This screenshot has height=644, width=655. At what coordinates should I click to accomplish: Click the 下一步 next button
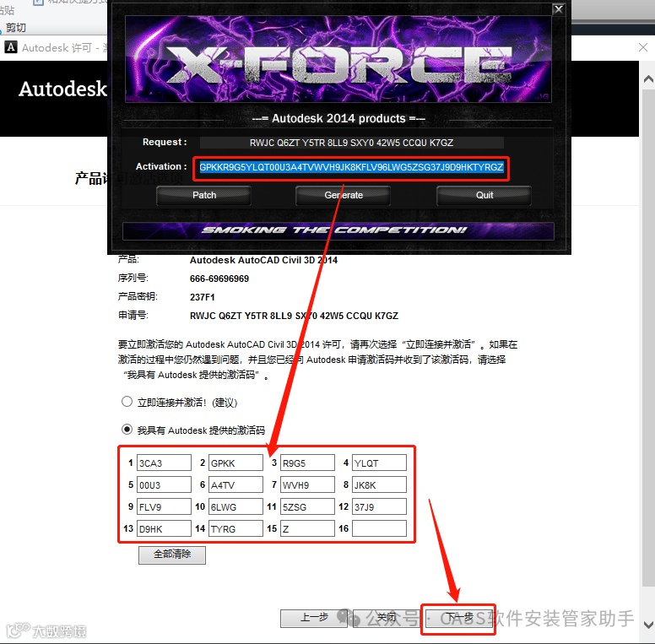[458, 618]
